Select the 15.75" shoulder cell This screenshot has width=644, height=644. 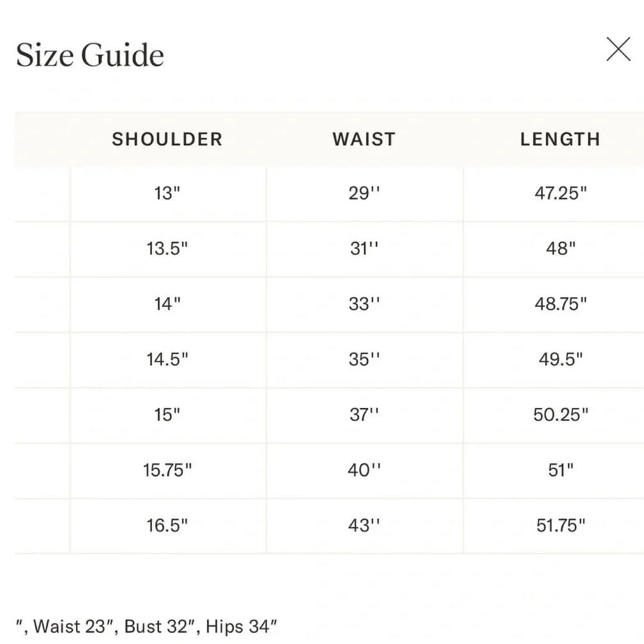tap(167, 470)
